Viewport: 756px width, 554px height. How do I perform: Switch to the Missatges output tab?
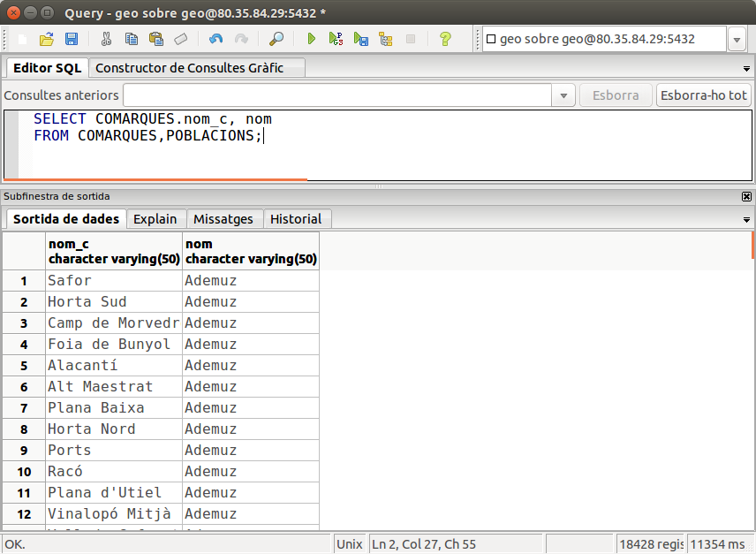223,219
